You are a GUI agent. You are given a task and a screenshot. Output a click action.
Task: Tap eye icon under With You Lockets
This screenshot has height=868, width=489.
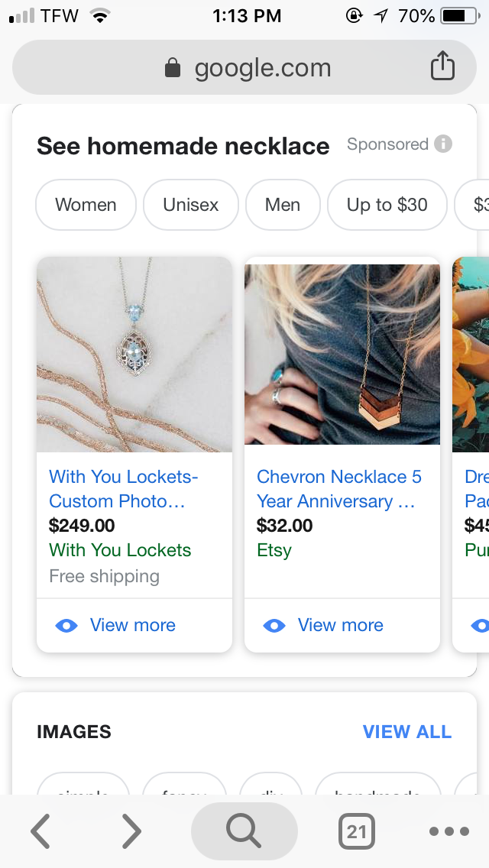click(66, 626)
